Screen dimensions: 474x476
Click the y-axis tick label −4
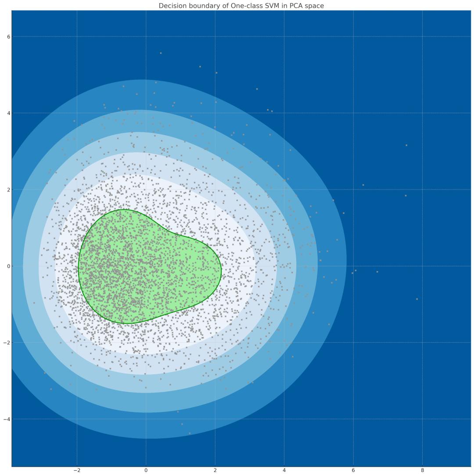pyautogui.click(x=7, y=419)
